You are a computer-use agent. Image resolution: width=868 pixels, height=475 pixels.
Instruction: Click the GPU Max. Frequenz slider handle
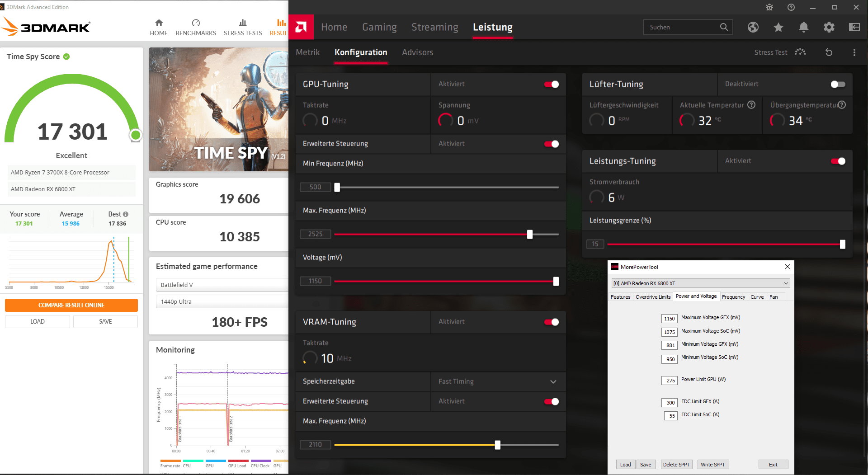(x=530, y=235)
